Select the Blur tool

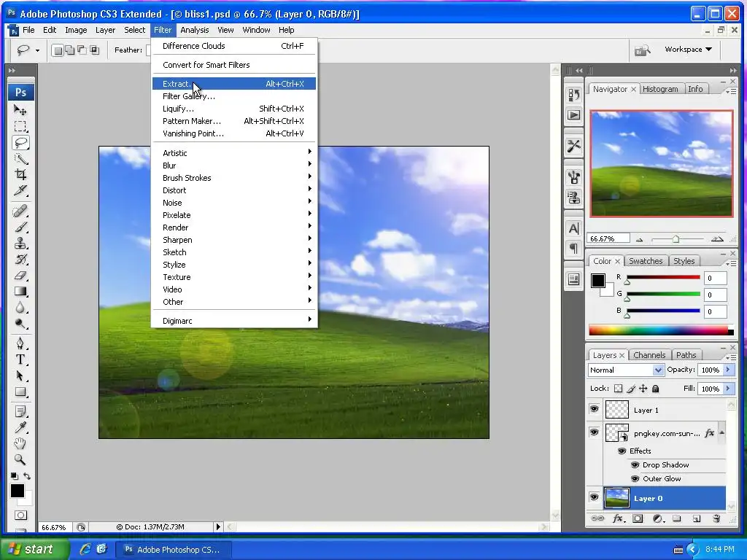point(20,308)
